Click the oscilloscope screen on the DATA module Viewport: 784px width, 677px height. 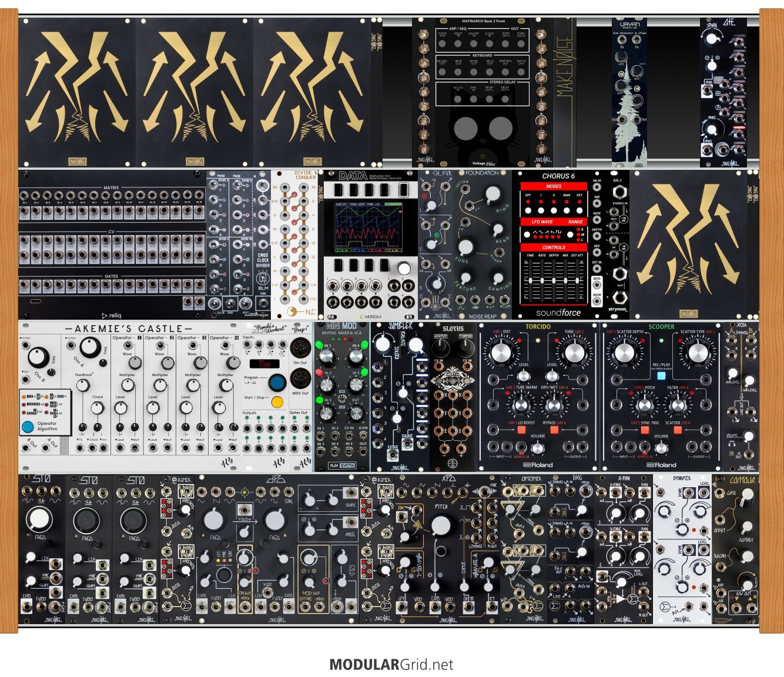click(x=370, y=227)
